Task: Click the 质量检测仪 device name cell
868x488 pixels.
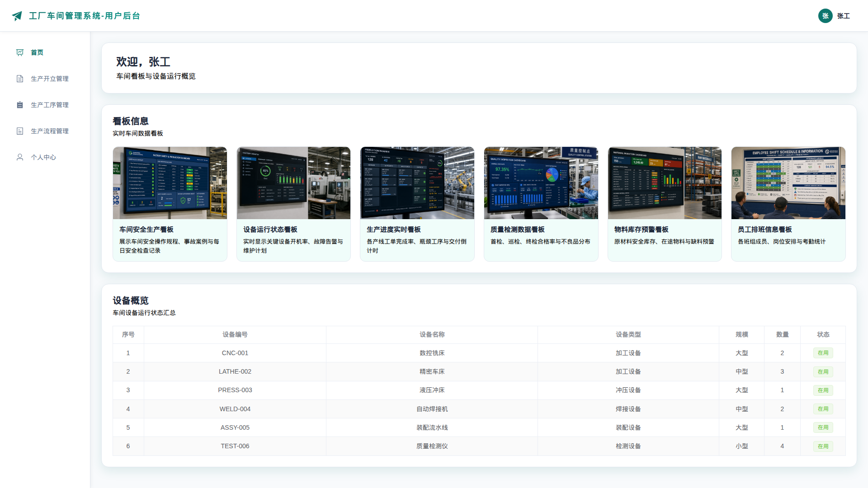Action: (432, 446)
